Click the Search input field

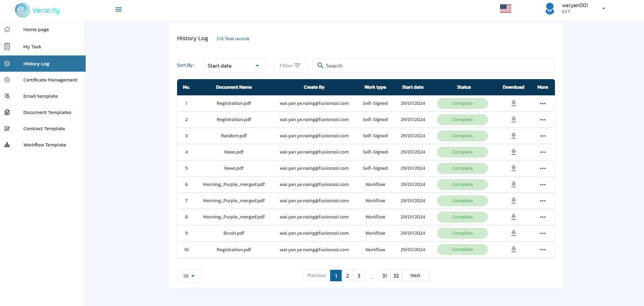pos(437,66)
